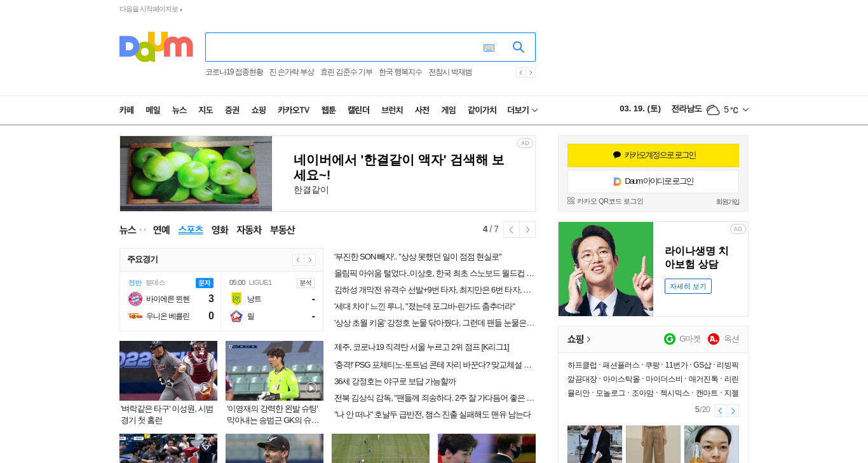This screenshot has width=868, height=463.
Task: Log in with 카카오계정으로 로그인 button
Action: (x=653, y=155)
